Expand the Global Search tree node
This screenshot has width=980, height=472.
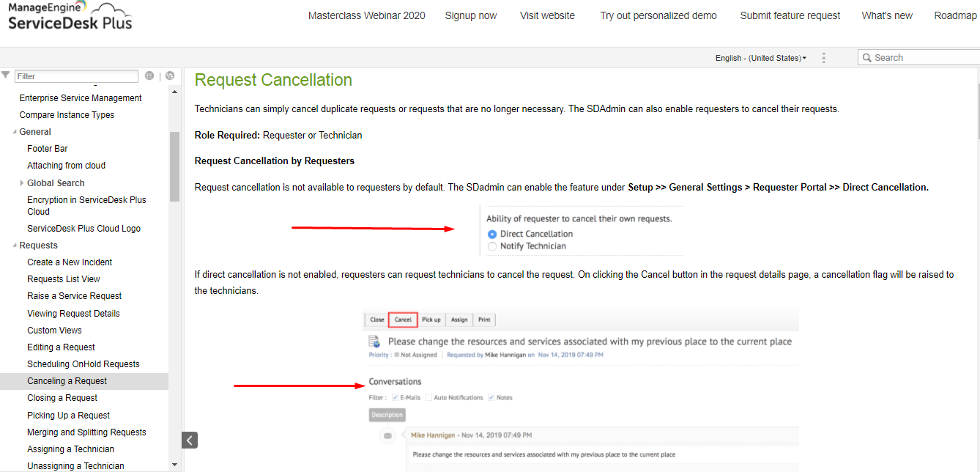(x=22, y=183)
